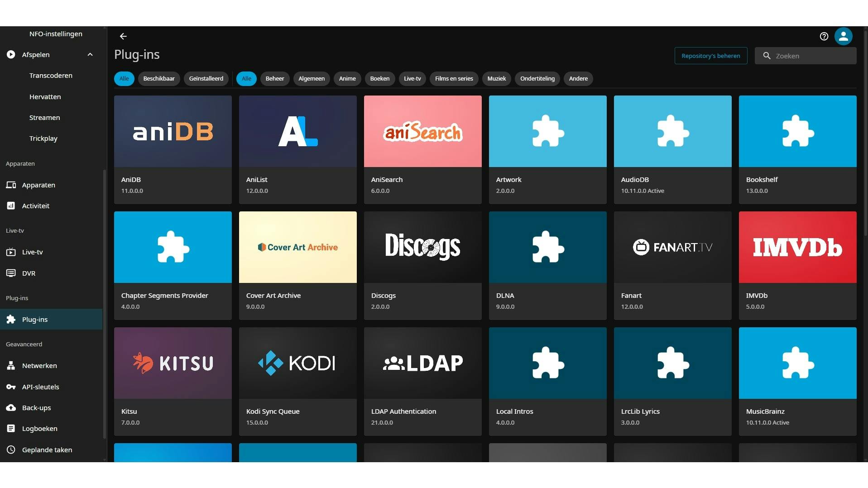Open the LrcLib Lyrics puzzle thumbnail
This screenshot has width=868, height=488.
click(x=673, y=363)
